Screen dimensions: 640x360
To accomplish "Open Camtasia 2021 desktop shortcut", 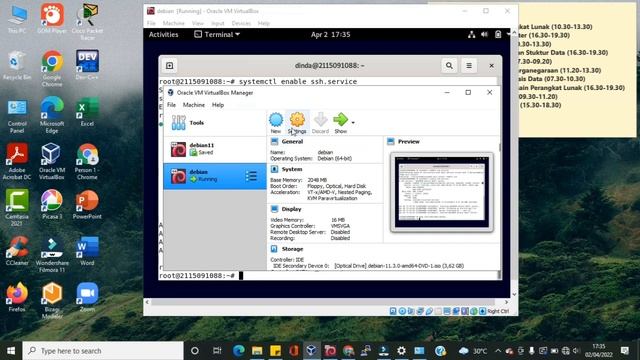I will (17, 208).
